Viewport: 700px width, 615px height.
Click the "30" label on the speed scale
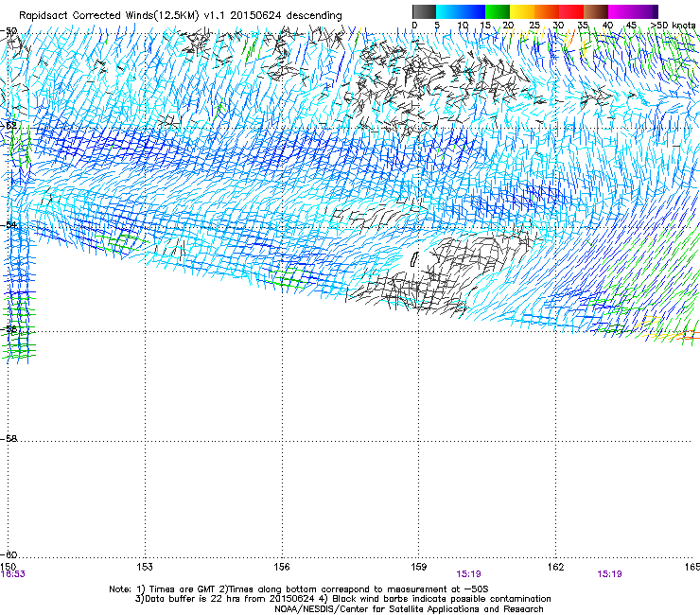[558, 26]
